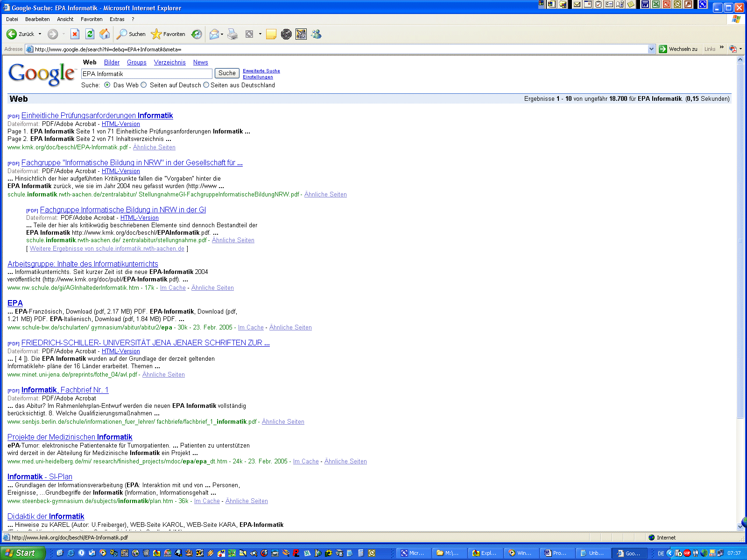Click the Stop loading toolbar icon
This screenshot has height=560, width=747.
click(x=75, y=34)
